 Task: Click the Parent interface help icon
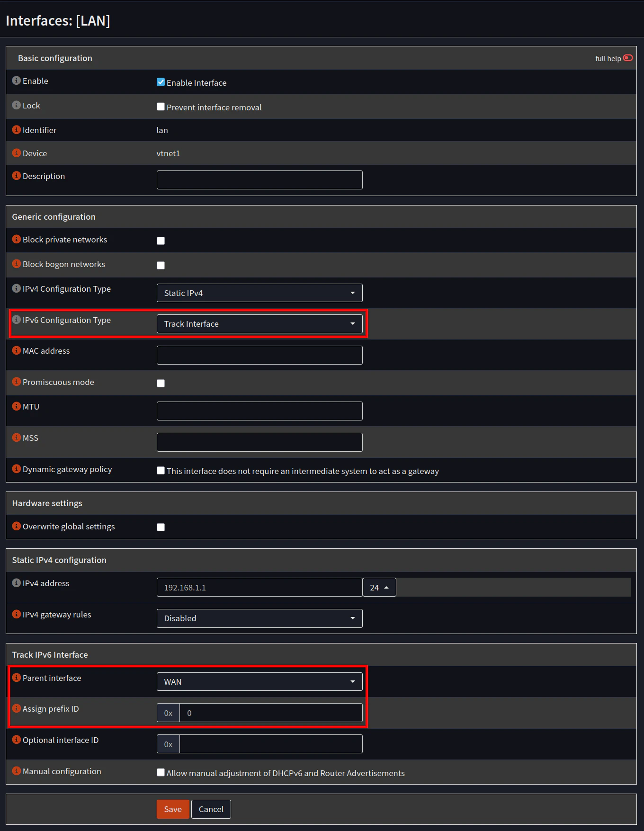[x=16, y=678]
